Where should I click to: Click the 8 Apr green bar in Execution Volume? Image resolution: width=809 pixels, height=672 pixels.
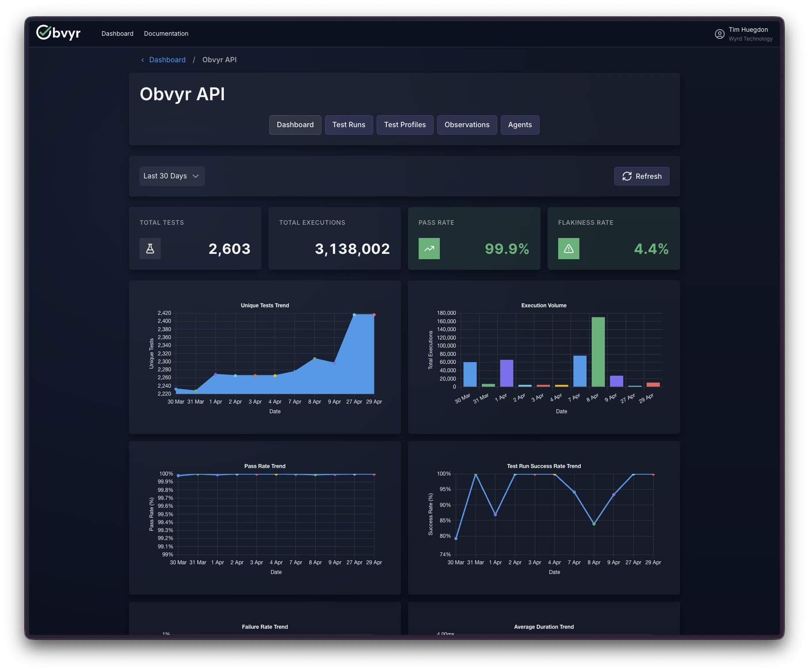tap(598, 352)
